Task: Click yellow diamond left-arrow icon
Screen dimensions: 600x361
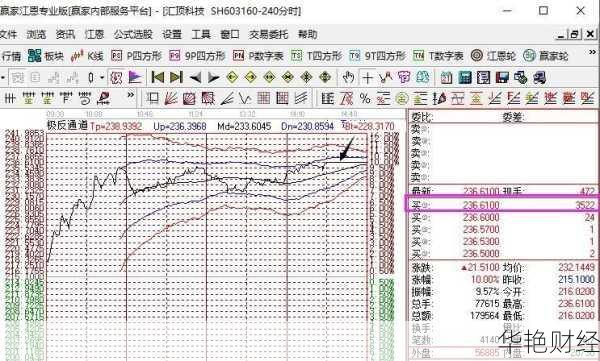Action: (232, 78)
